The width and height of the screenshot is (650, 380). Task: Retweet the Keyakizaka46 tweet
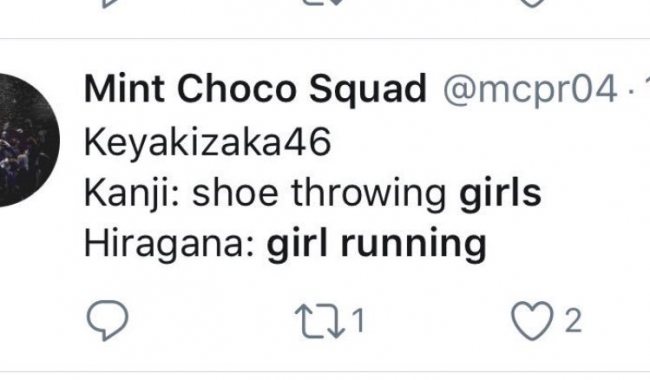320,321
